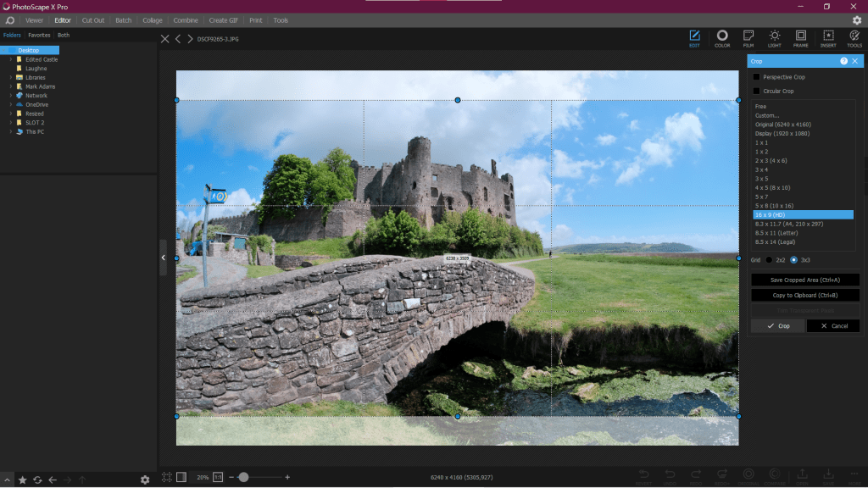Switch to the Collage tab
The width and height of the screenshot is (868, 488).
point(153,20)
